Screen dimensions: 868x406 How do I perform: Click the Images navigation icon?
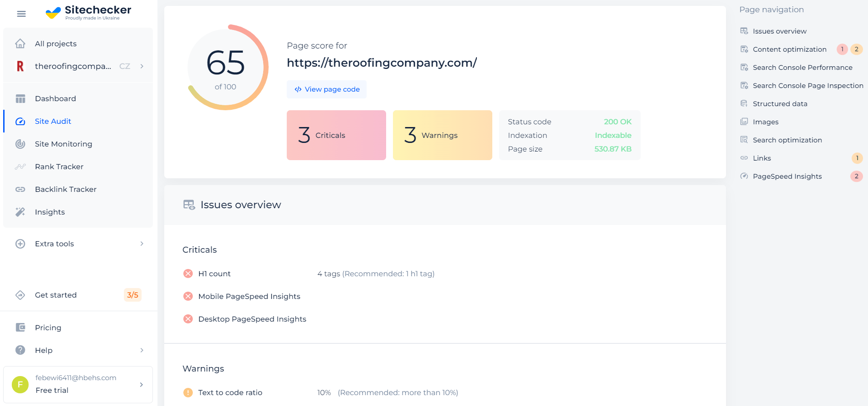tap(744, 122)
